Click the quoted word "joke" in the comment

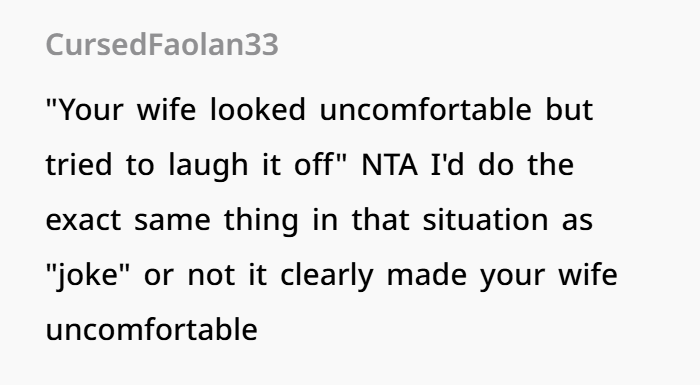coord(88,276)
